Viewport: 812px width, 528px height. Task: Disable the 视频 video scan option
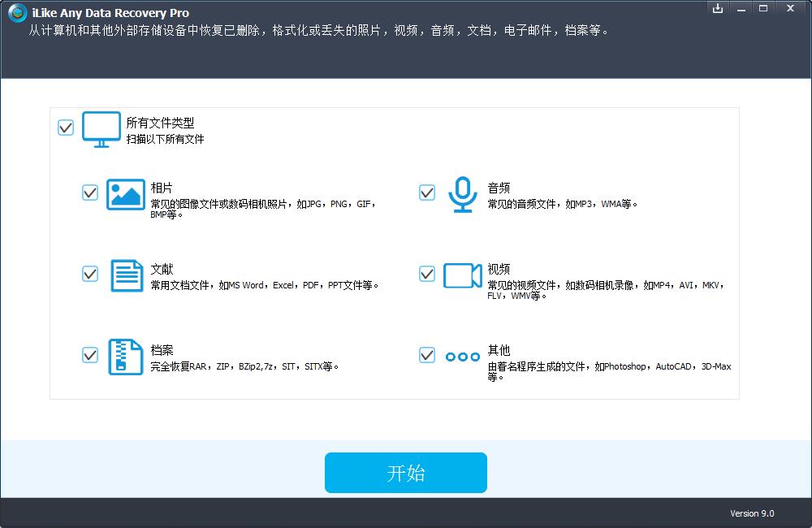point(426,274)
